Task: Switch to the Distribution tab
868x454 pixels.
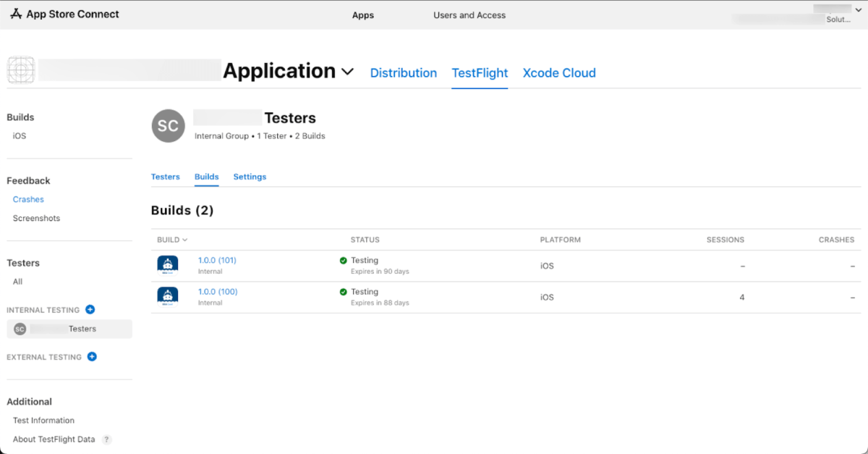Action: (404, 72)
